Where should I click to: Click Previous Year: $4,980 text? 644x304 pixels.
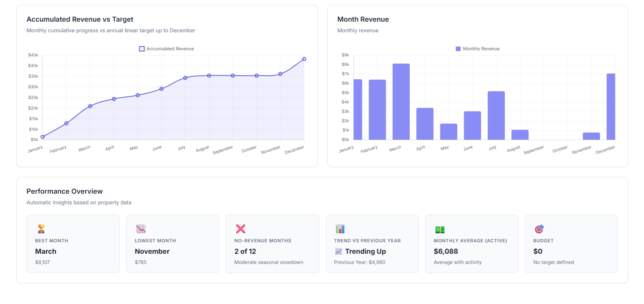coord(360,262)
